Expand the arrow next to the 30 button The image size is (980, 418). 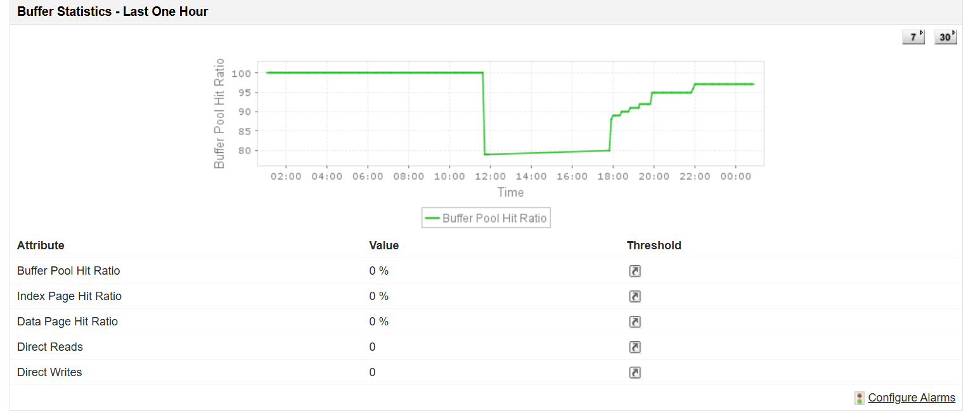(952, 33)
